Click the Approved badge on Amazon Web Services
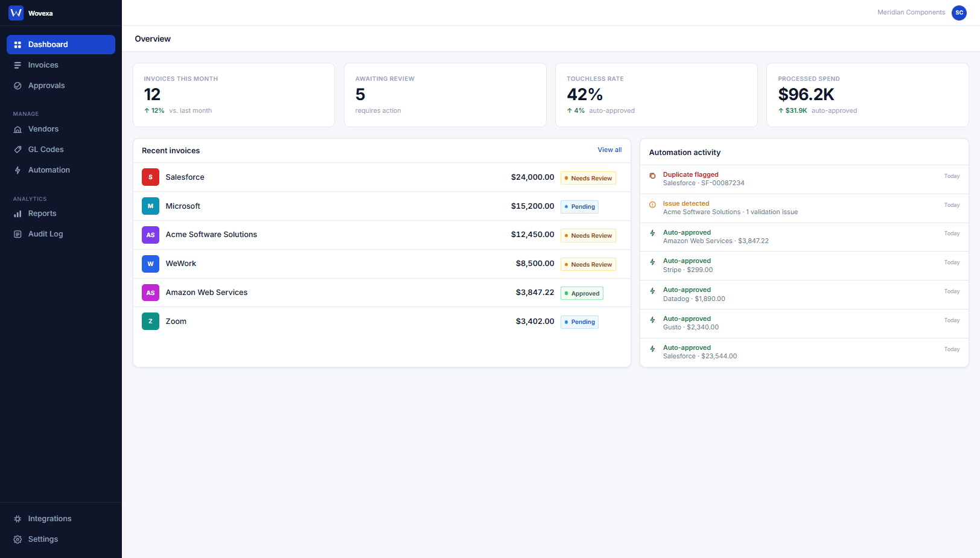The height and width of the screenshot is (558, 980). (581, 293)
